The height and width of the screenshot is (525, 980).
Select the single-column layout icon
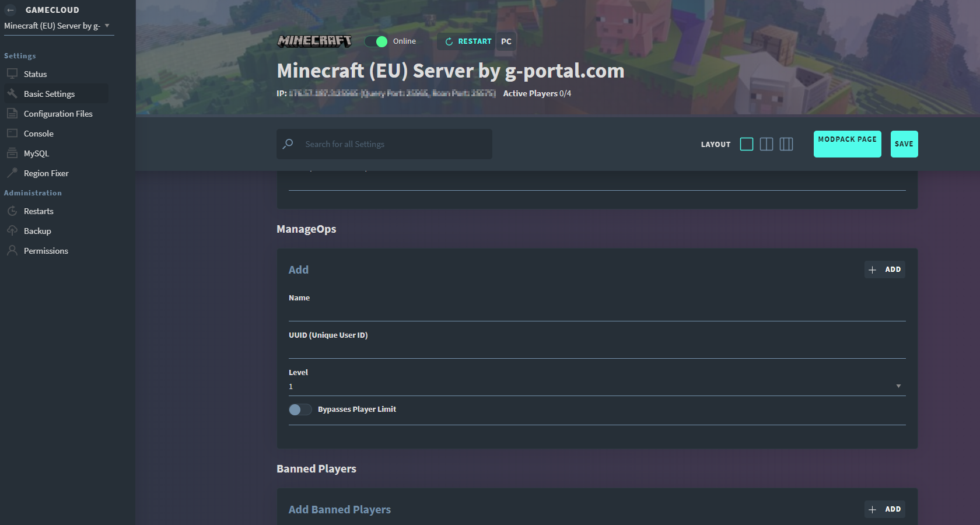pos(747,144)
